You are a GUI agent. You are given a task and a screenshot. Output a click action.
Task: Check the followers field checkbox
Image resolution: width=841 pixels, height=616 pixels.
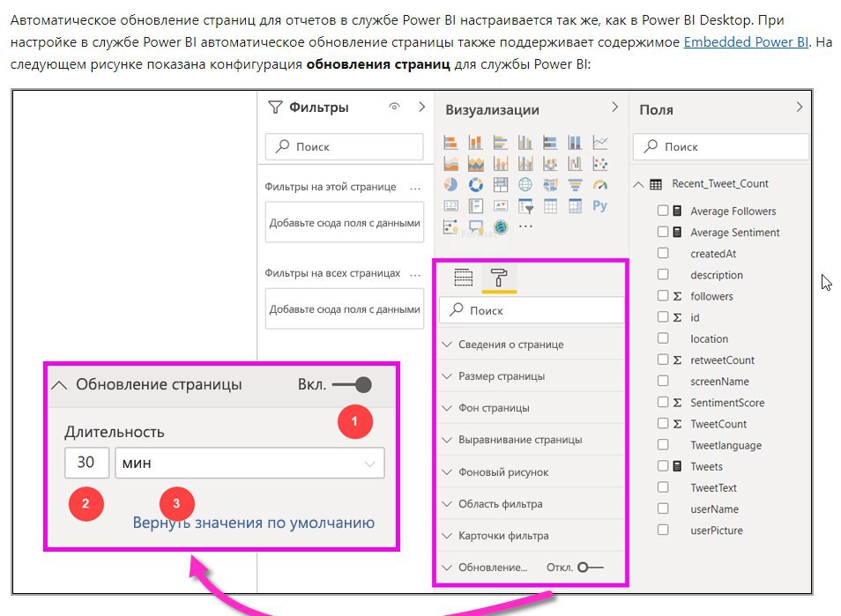pyautogui.click(x=663, y=296)
